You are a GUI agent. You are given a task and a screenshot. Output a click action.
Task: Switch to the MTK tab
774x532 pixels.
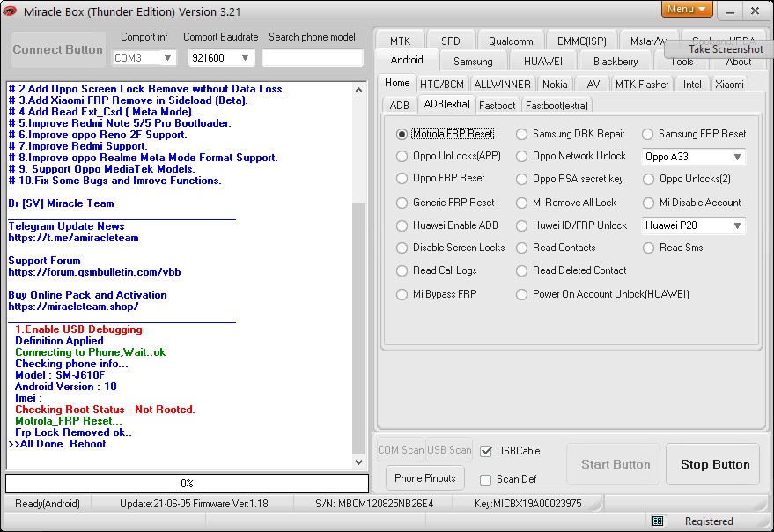tap(400, 41)
